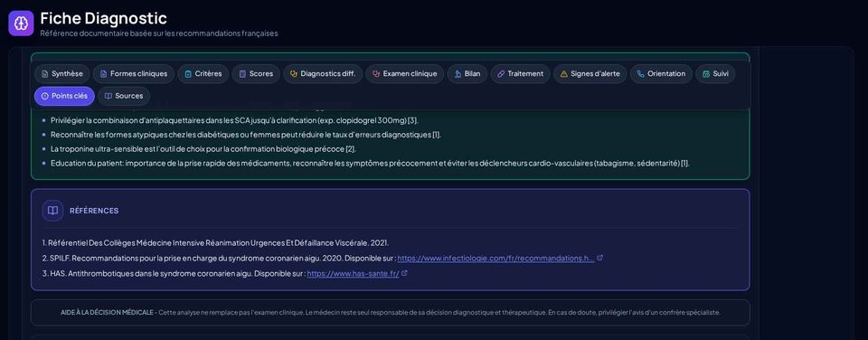The height and width of the screenshot is (340, 868).
Task: Click bullet about Education du patient
Action: point(370,164)
